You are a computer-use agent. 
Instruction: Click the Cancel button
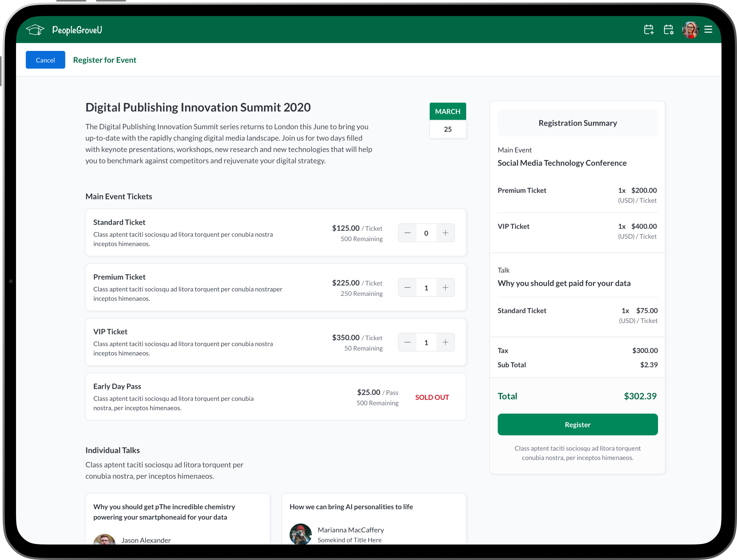(45, 60)
